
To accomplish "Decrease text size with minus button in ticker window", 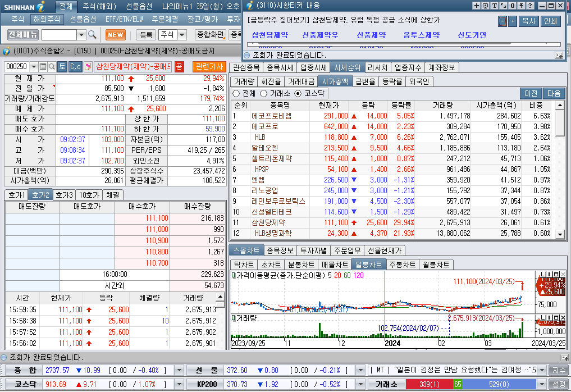I will 503,21.
